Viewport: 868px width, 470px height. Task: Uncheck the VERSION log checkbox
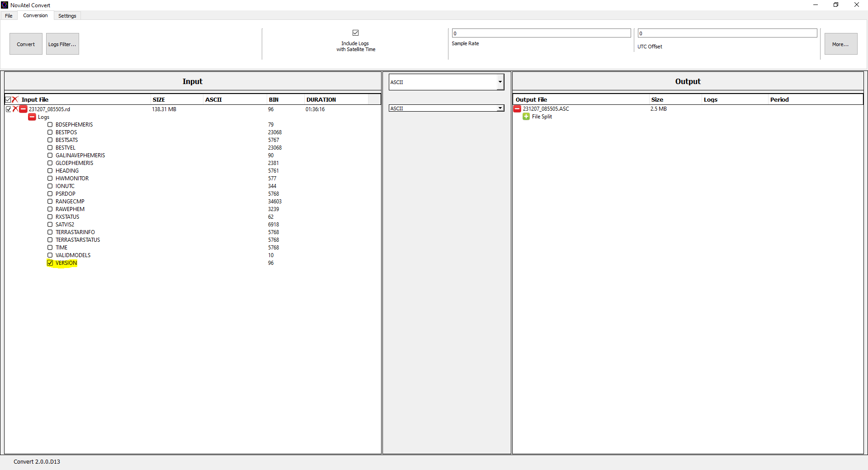click(50, 263)
